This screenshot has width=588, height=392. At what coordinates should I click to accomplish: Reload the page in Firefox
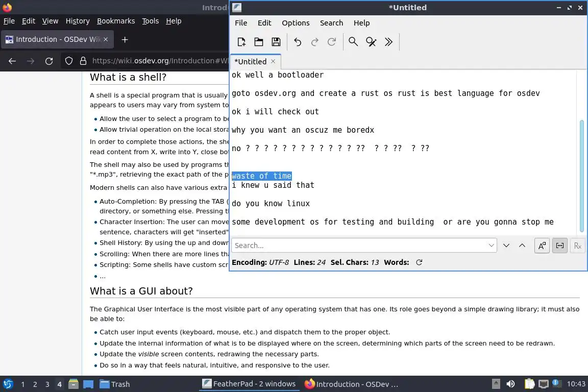click(49, 61)
